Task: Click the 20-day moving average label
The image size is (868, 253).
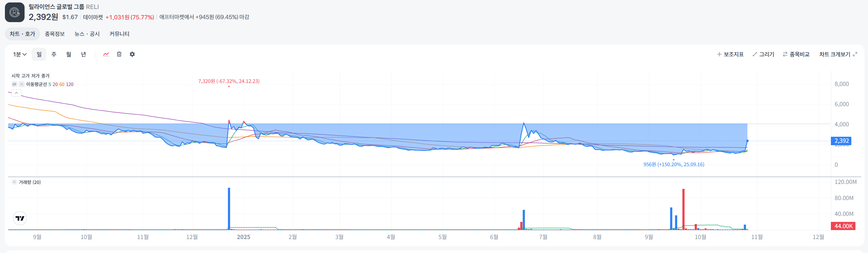Action: 55,85
